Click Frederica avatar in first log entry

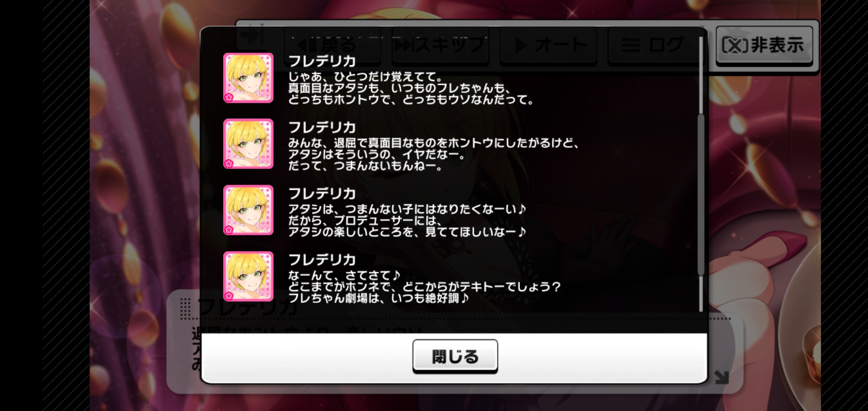tap(248, 78)
